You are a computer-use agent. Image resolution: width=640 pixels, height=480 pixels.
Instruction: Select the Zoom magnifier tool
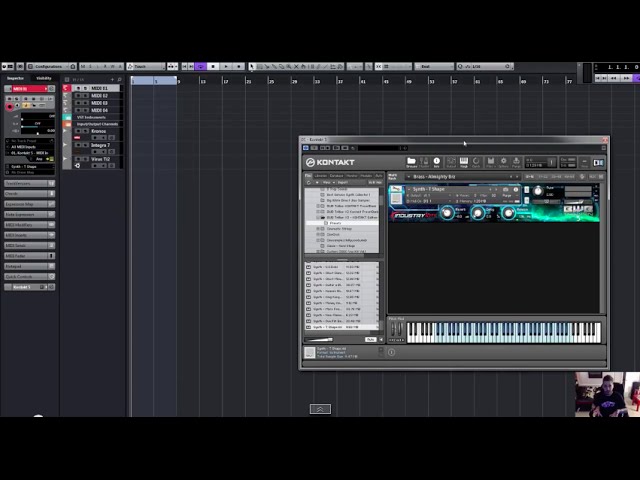(x=289, y=66)
